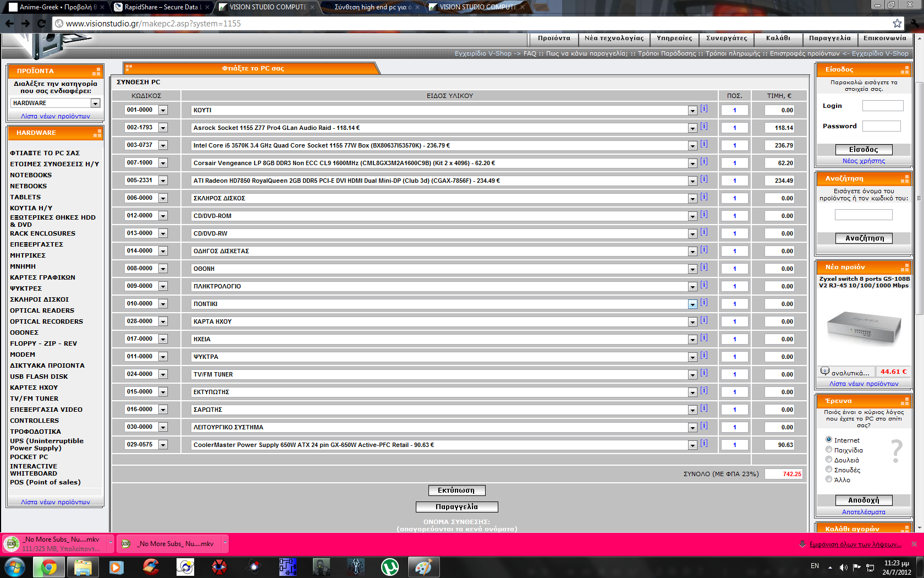924x578 pixels.
Task: Open info icon for ΕΚΤΥΠΩΤΗΣ row
Action: point(704,391)
